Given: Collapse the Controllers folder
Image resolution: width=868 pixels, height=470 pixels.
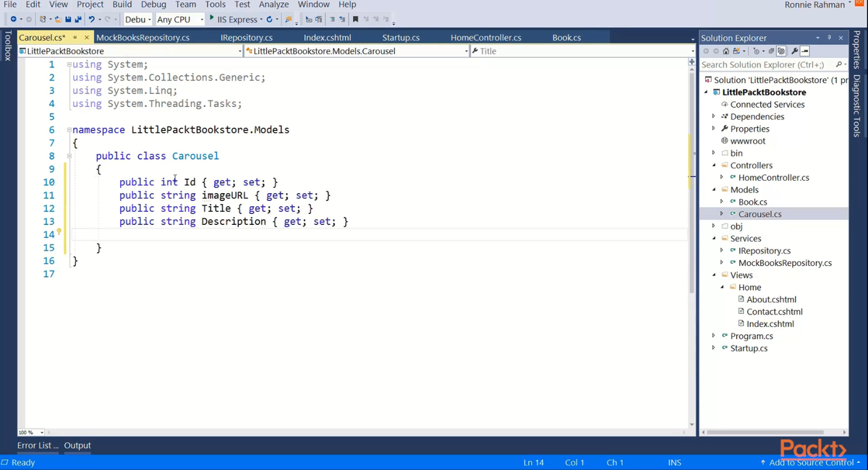Looking at the screenshot, I should point(713,165).
